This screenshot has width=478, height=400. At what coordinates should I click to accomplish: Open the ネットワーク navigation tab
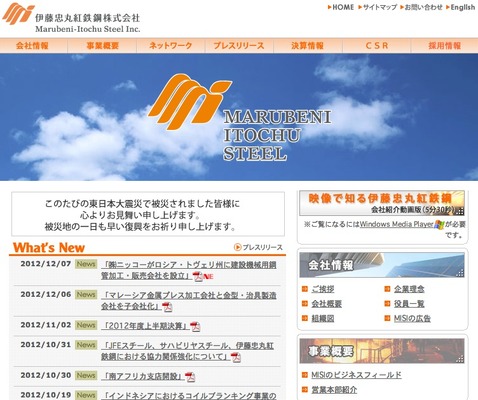[171, 46]
